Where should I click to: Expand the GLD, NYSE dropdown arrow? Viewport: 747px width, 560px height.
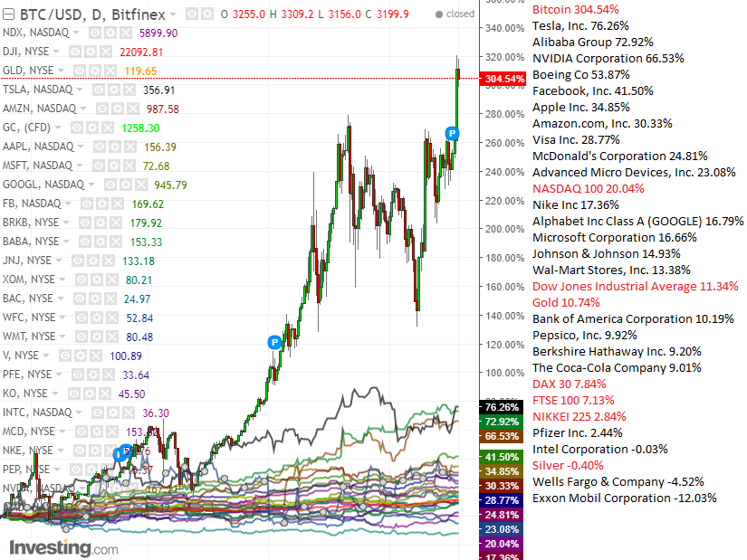click(x=61, y=71)
